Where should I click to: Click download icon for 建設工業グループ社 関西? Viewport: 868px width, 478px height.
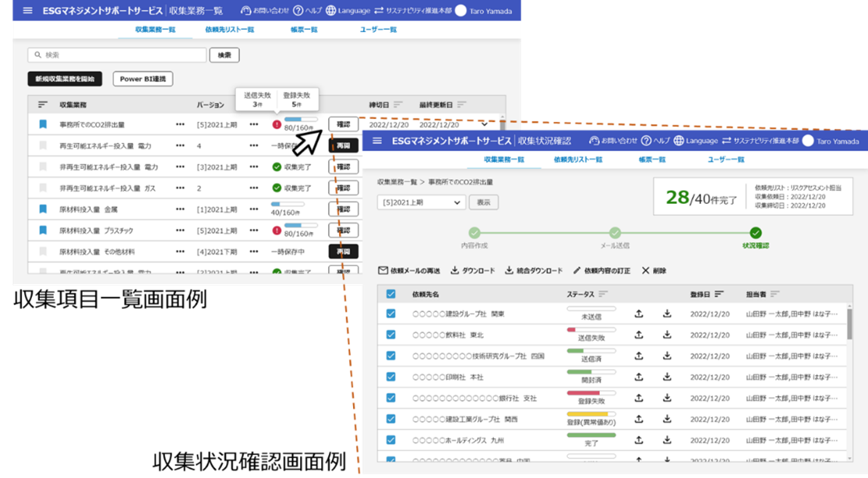point(667,419)
